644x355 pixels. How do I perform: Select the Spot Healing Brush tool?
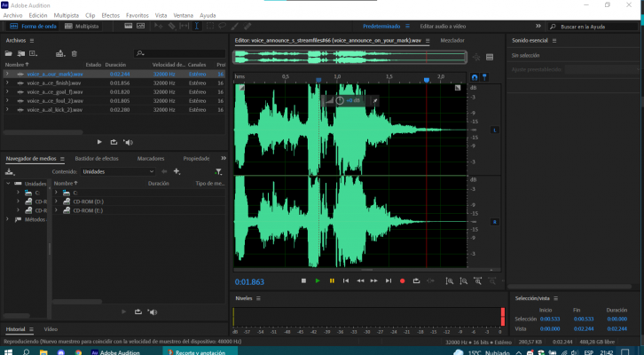[247, 27]
